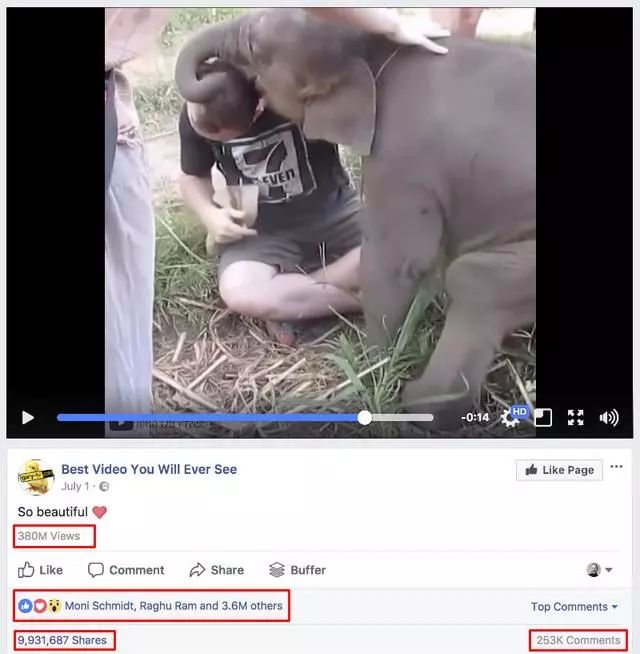Mute the video volume
The width and height of the screenshot is (640, 654).
609,418
